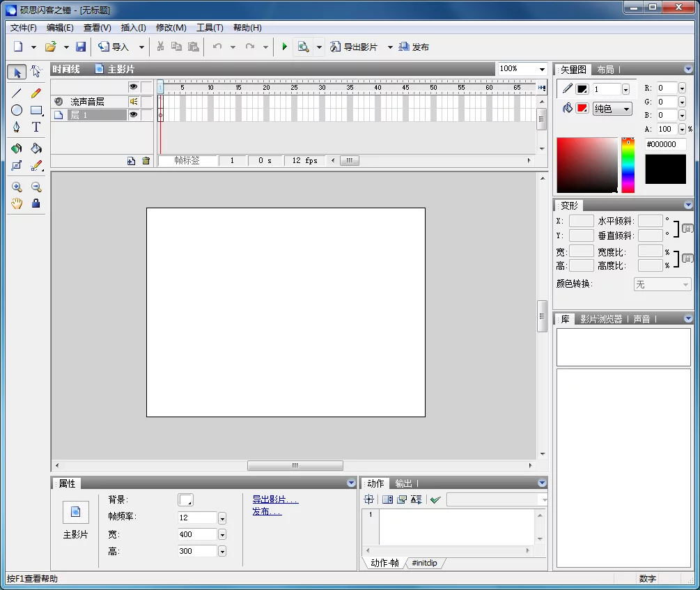The image size is (700, 590).
Task: Click the Save disk icon
Action: [x=81, y=47]
